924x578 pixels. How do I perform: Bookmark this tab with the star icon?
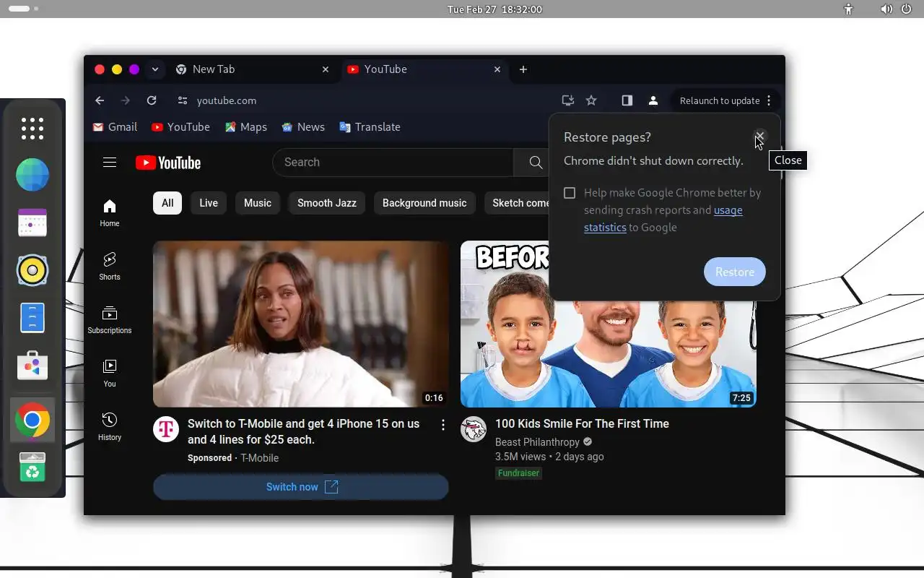(591, 100)
